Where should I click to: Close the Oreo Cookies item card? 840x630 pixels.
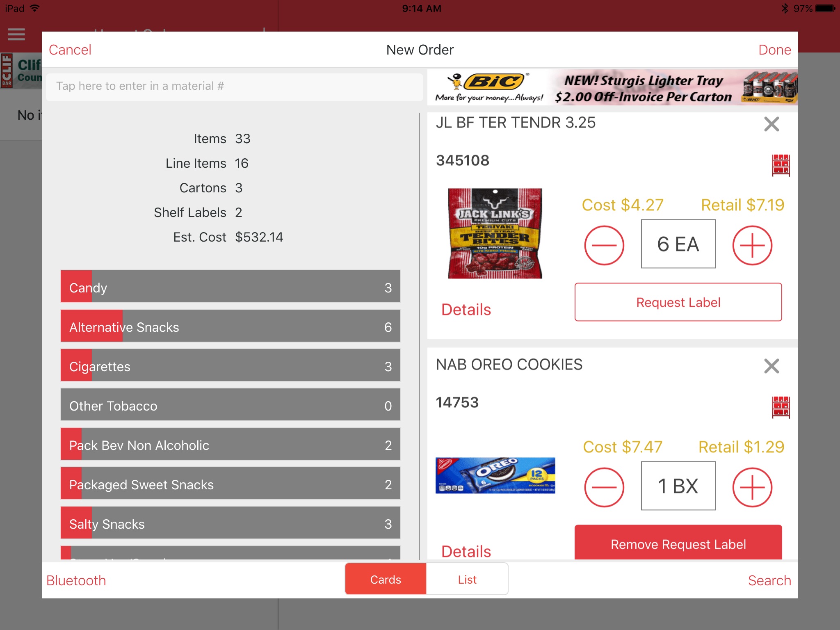771,367
